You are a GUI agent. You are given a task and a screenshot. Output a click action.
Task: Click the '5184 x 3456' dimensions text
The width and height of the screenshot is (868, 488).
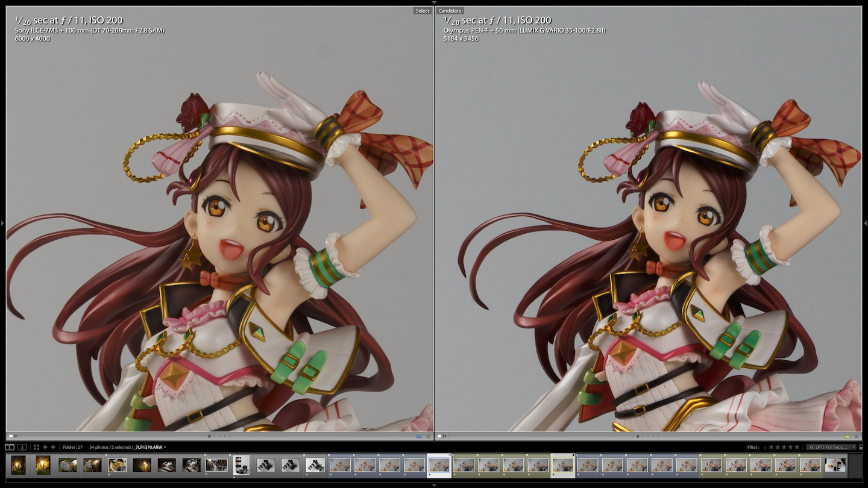click(461, 39)
